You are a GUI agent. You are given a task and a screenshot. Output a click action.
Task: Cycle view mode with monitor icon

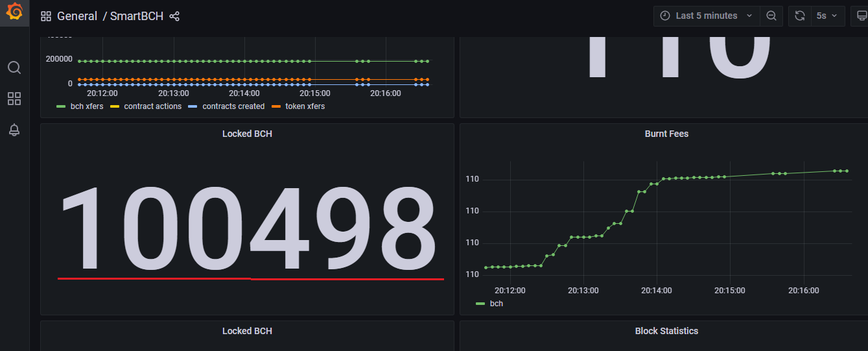[x=862, y=16]
